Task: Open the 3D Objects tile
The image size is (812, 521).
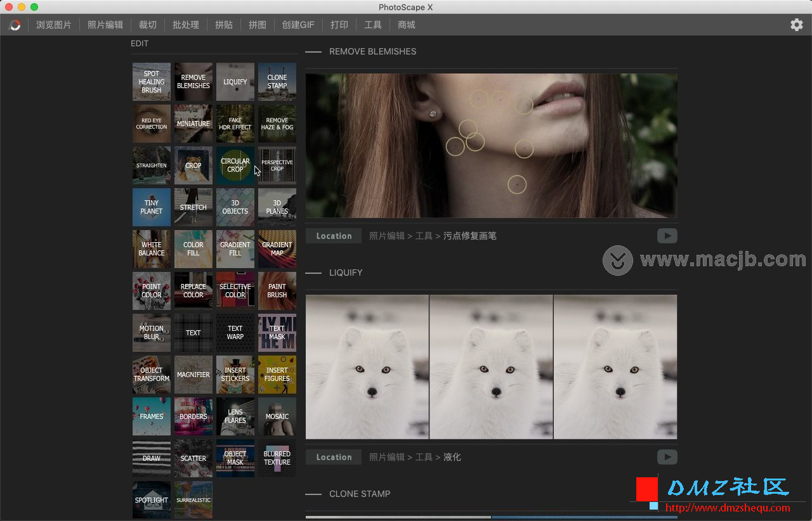Action: click(235, 207)
